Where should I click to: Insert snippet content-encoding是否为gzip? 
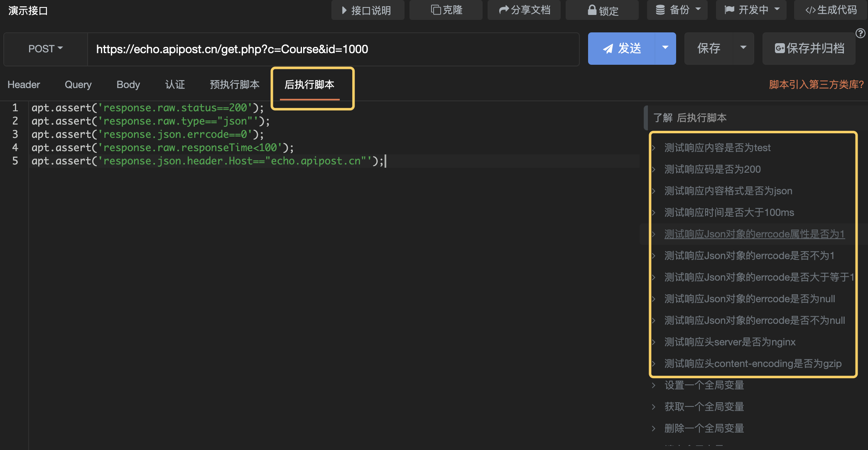pos(753,364)
